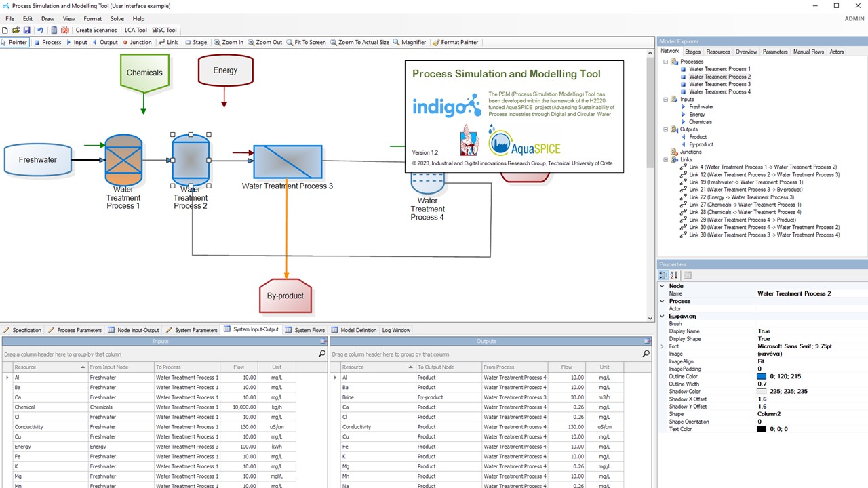Switch to the Resources tab
This screenshot has height=488, width=868.
tap(718, 52)
